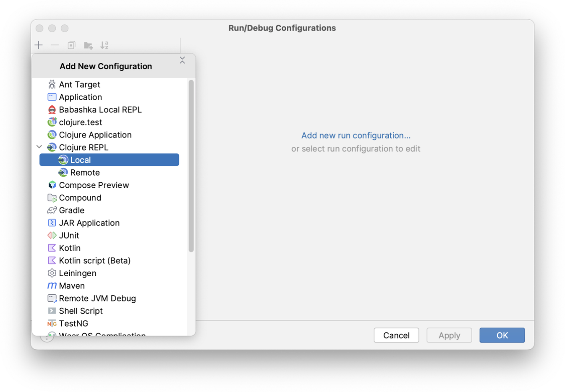This screenshot has height=392, width=565.
Task: Choose Compose Preview configuration
Action: point(94,185)
